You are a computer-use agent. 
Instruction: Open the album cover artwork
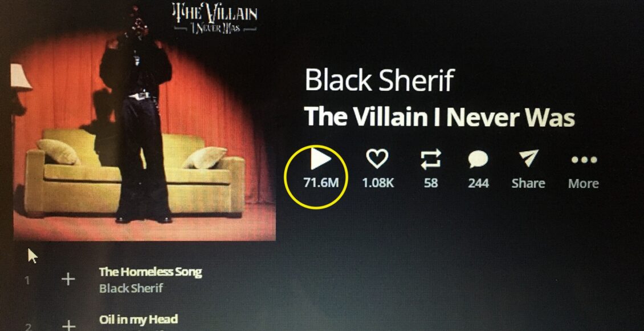point(145,123)
